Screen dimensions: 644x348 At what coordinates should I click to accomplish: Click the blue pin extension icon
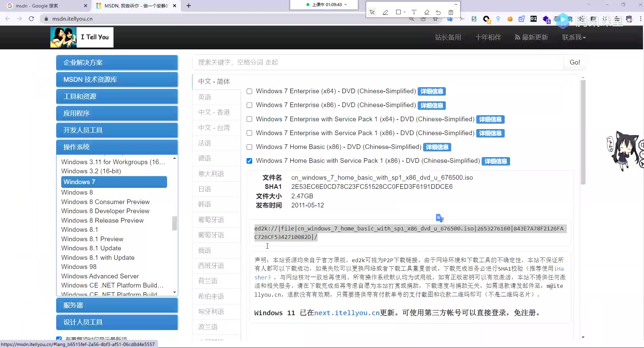coord(498,19)
